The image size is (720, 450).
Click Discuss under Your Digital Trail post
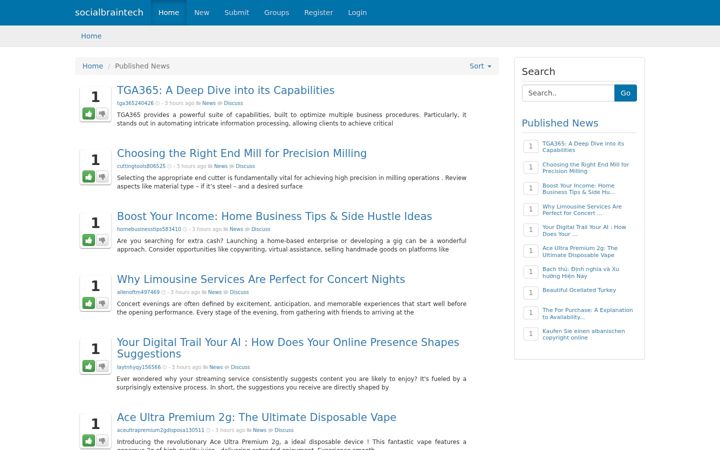pos(240,367)
